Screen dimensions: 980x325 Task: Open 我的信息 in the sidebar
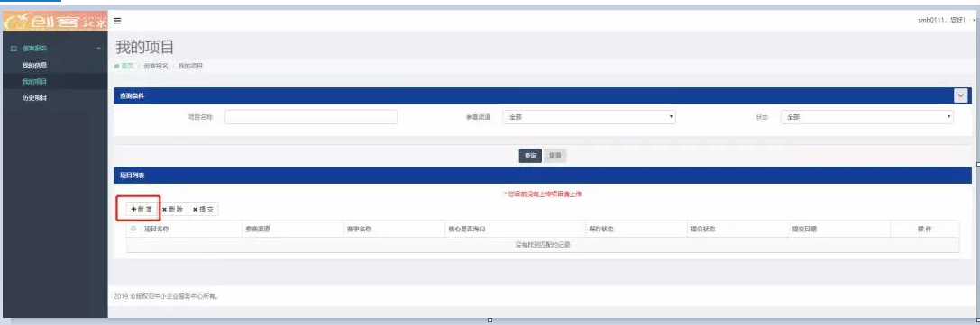coord(34,65)
